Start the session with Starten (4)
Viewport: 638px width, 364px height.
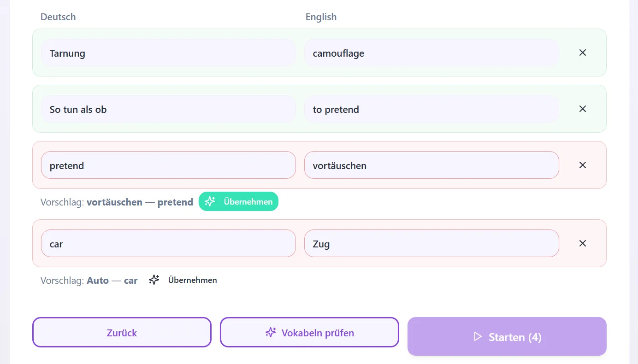coord(507,336)
